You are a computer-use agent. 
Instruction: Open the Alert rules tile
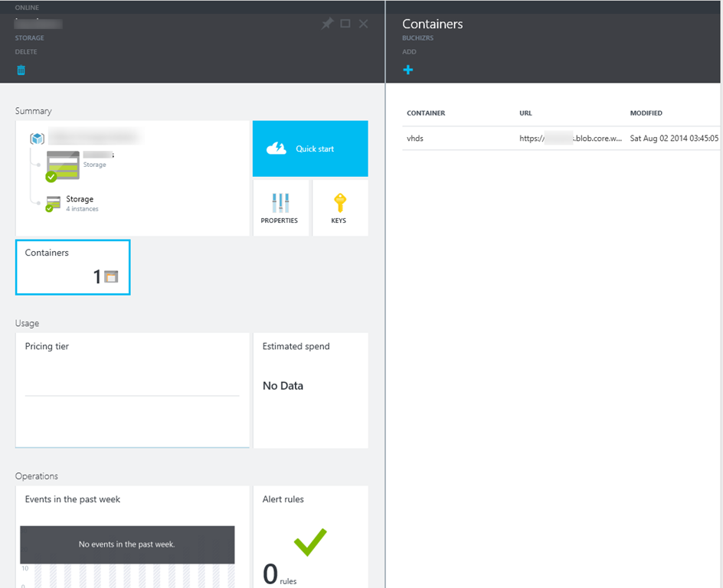310,537
